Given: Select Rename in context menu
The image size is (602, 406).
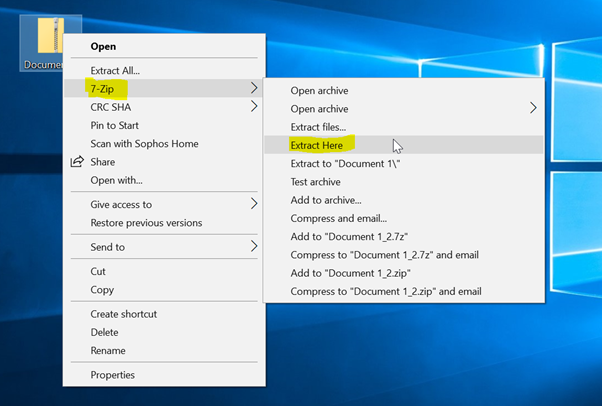Looking at the screenshot, I should click(x=108, y=350).
